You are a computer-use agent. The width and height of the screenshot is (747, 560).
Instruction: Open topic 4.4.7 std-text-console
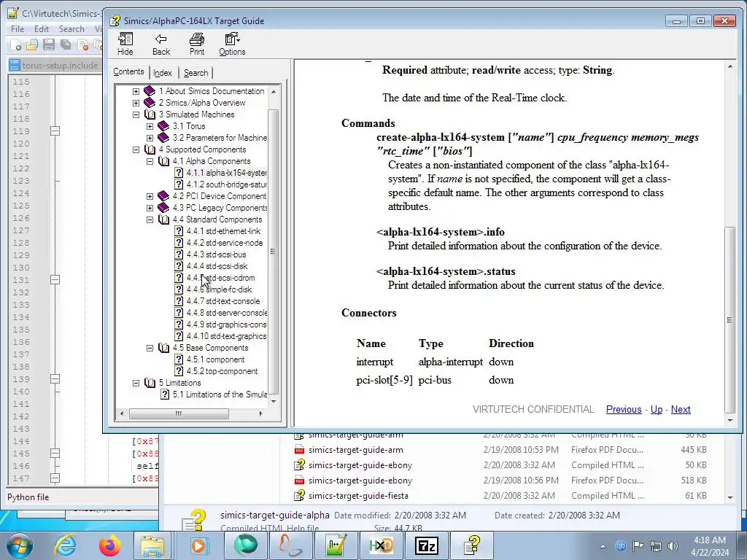[x=223, y=301]
